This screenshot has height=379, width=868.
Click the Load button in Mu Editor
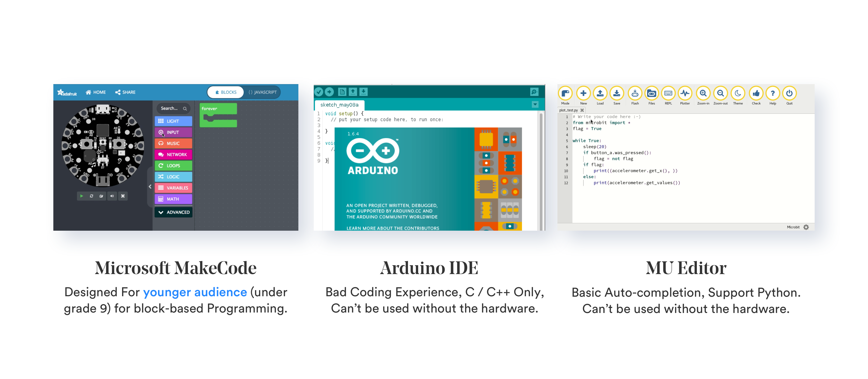click(600, 95)
